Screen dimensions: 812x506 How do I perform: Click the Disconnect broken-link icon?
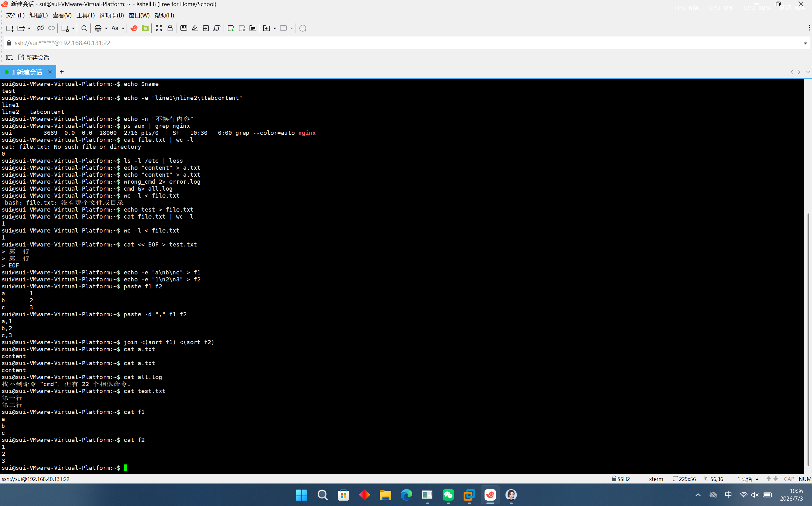click(40, 29)
